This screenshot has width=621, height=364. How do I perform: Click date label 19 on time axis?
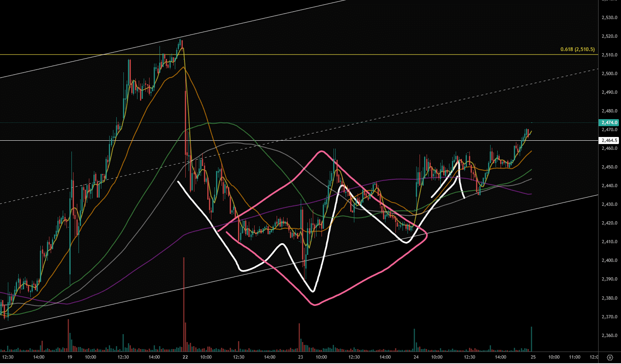pyautogui.click(x=70, y=357)
